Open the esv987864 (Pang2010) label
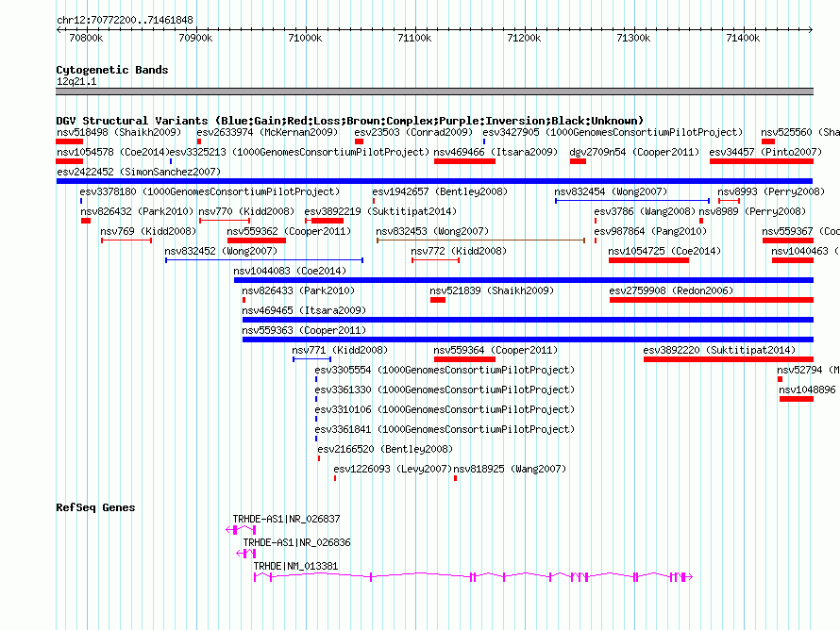This screenshot has height=630, width=840. (x=650, y=231)
